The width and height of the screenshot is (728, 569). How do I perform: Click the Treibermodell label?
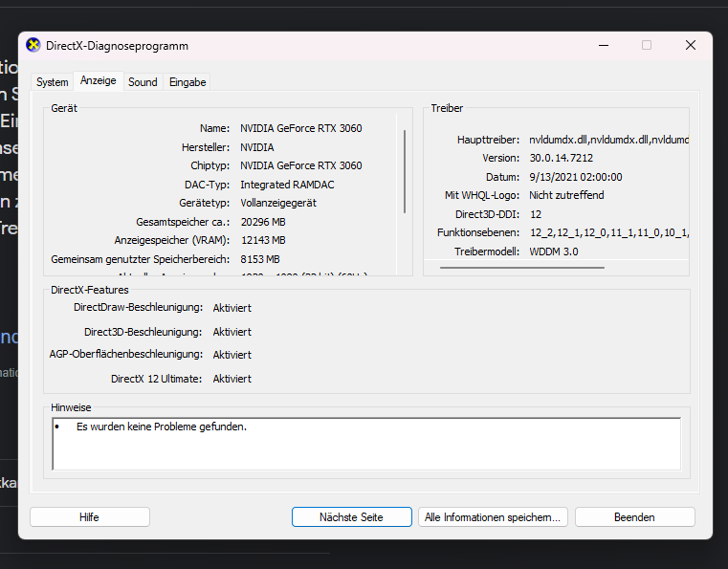[487, 252]
